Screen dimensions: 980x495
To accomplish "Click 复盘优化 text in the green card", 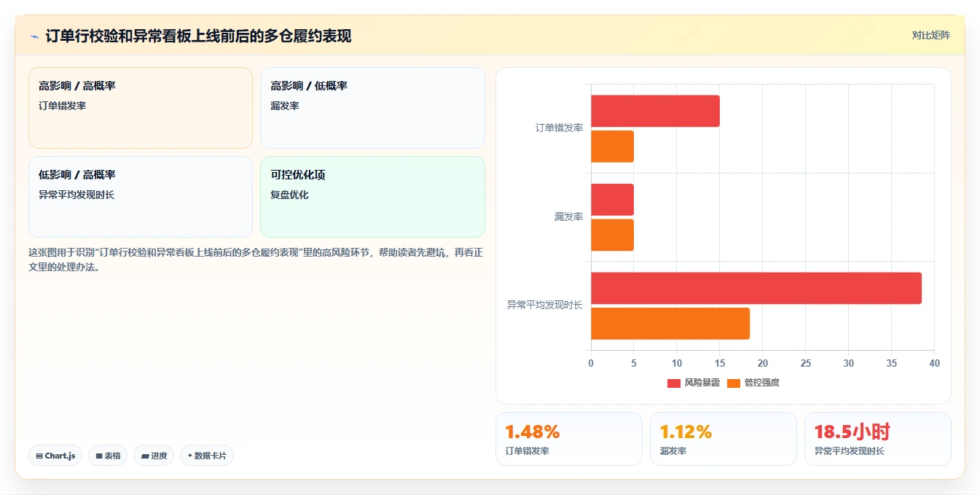I will coord(289,195).
